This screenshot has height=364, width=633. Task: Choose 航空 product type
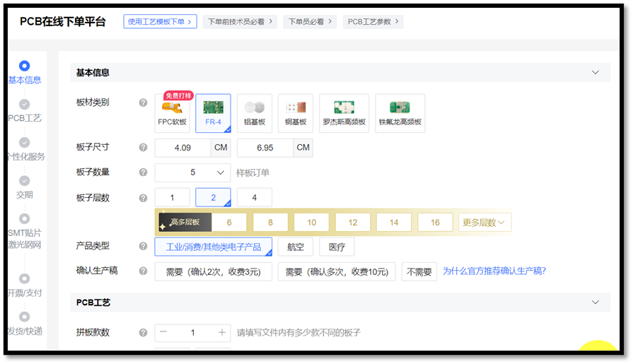[296, 247]
